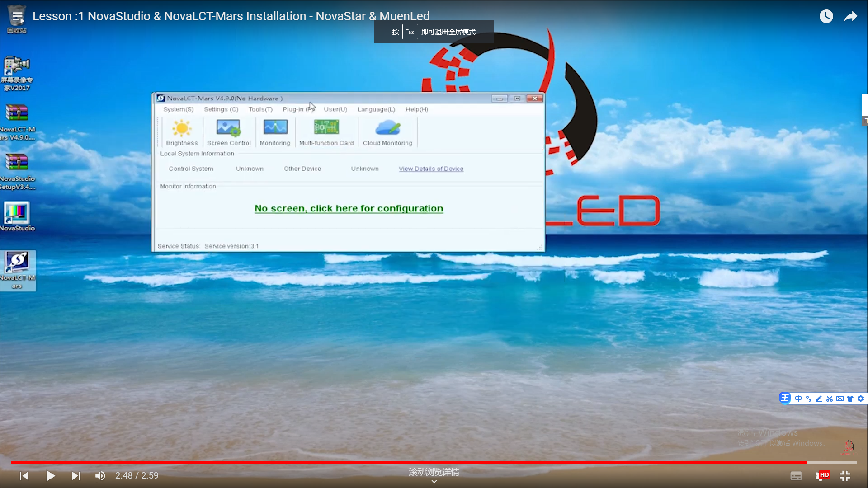
Task: Open the Screen Control tool
Action: tap(229, 133)
